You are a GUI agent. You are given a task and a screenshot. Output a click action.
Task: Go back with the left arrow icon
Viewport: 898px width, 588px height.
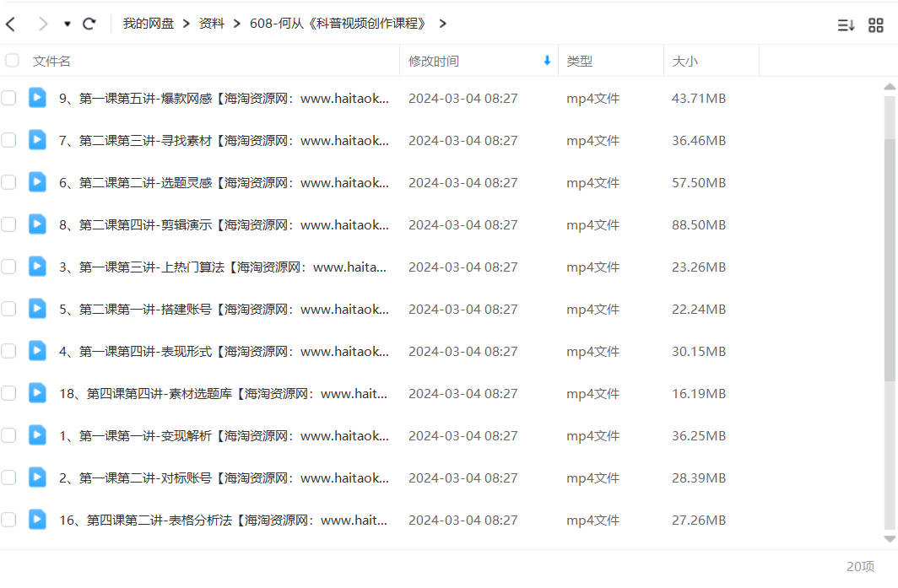pyautogui.click(x=10, y=24)
